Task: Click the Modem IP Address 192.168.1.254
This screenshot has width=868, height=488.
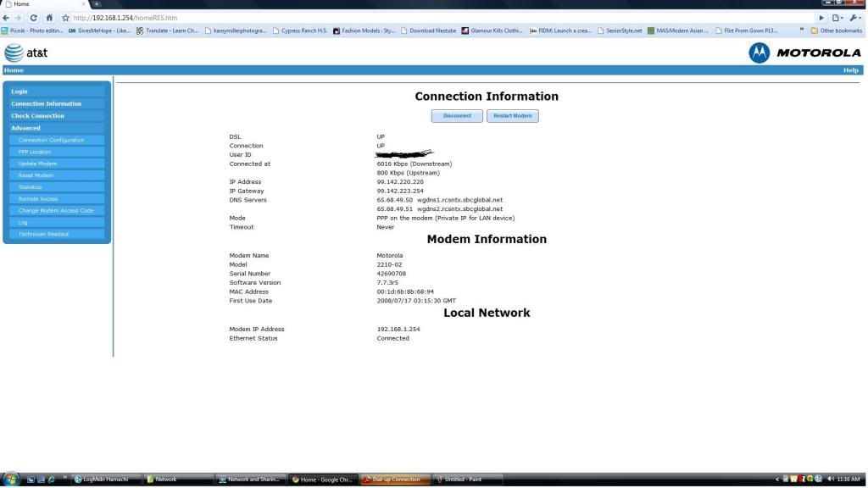Action: click(398, 330)
